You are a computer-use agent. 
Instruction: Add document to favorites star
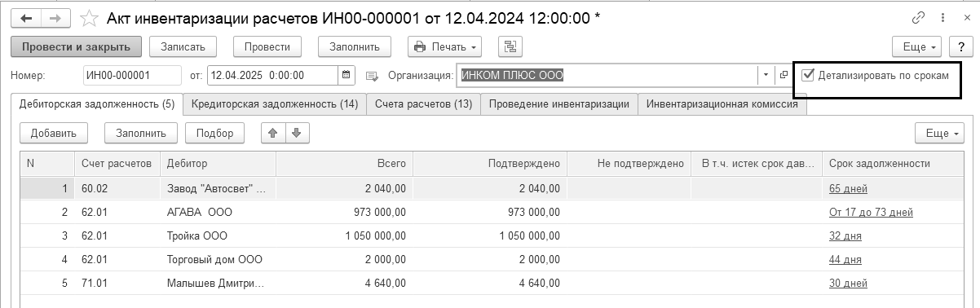coord(89,17)
